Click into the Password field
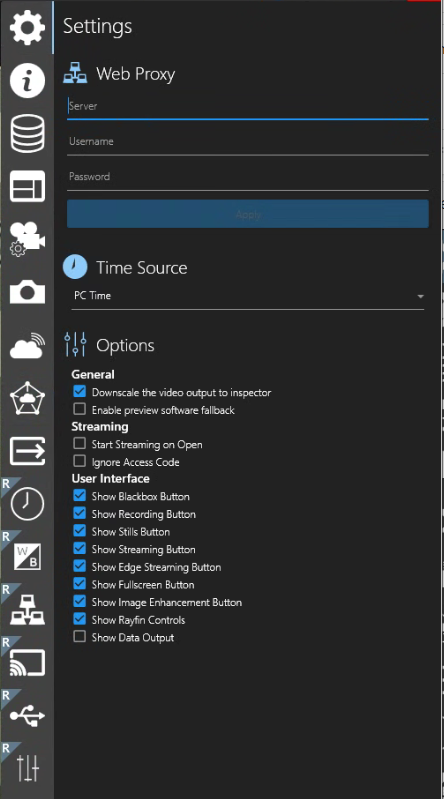444x799 pixels. click(x=248, y=177)
